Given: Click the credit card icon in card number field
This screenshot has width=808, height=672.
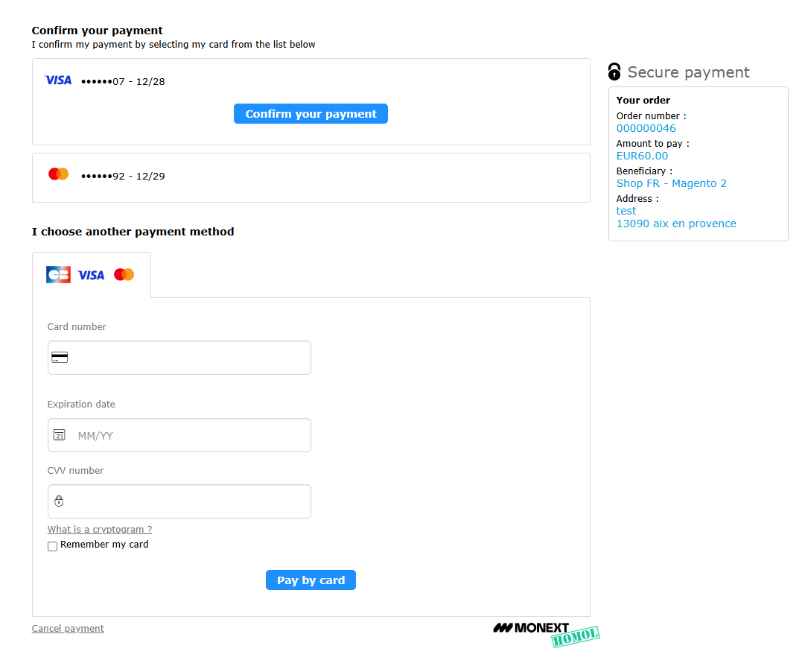Looking at the screenshot, I should point(60,358).
